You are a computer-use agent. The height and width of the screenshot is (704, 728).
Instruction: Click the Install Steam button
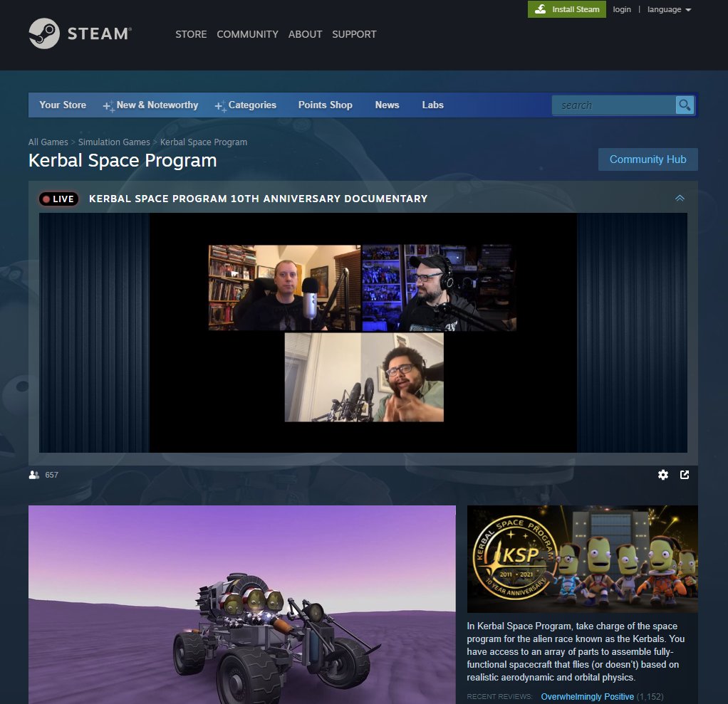567,9
